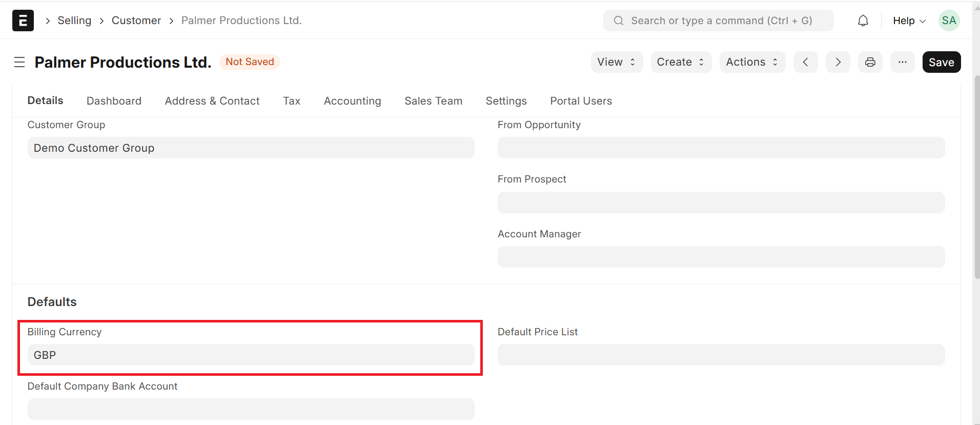Open the Portal Users tab
Image resolution: width=980 pixels, height=425 pixels.
coord(581,101)
